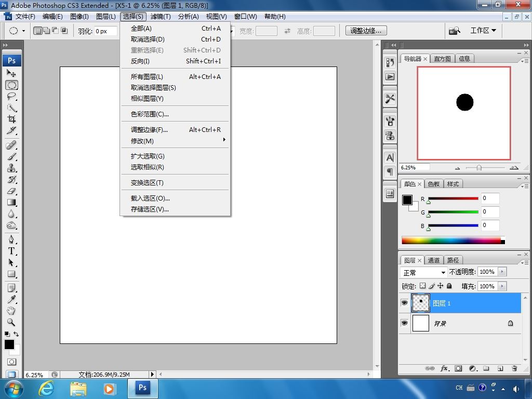Switch to the 通道 channels tab
Screen dimensions: 532x399
[x=434, y=260]
